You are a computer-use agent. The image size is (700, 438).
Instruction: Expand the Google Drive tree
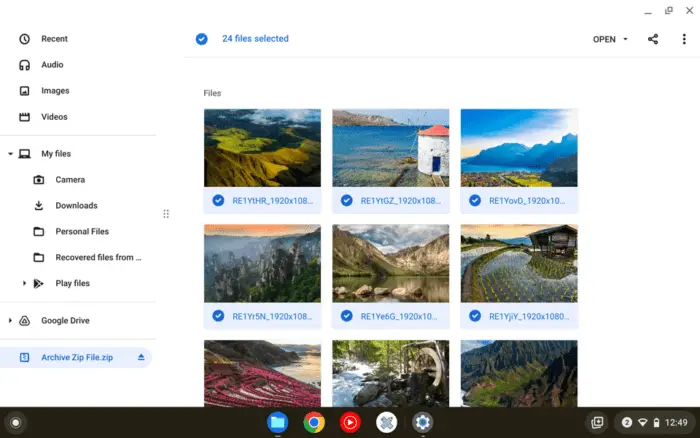point(10,321)
